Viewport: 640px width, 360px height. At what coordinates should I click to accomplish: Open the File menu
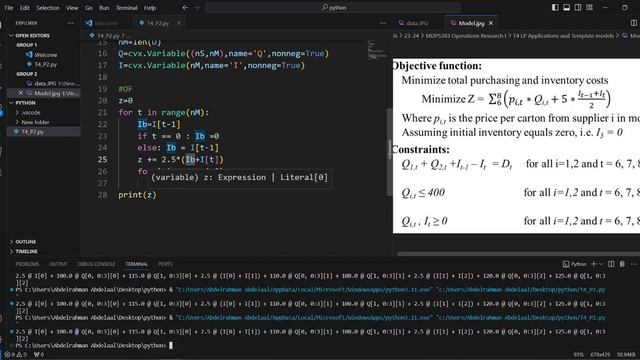9,8
